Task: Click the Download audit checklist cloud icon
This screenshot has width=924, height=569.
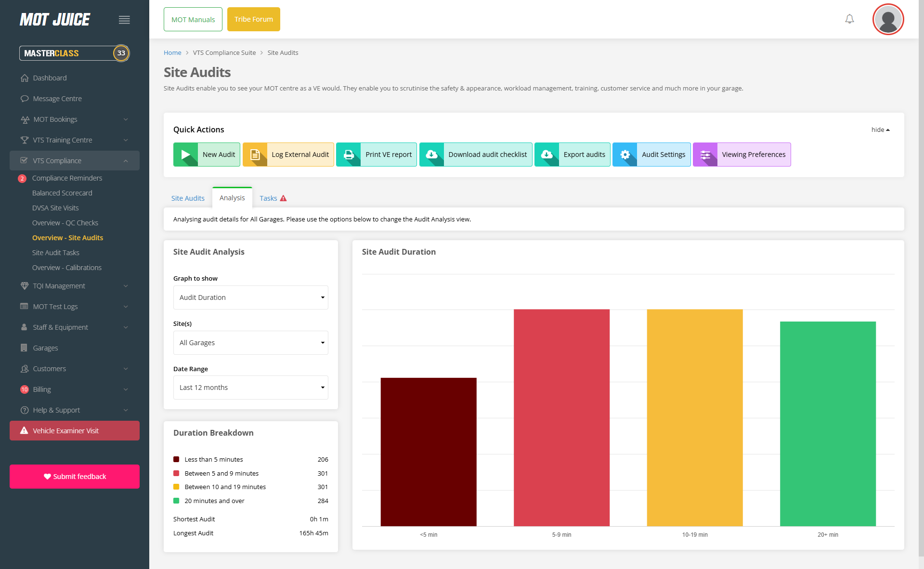Action: (x=432, y=155)
